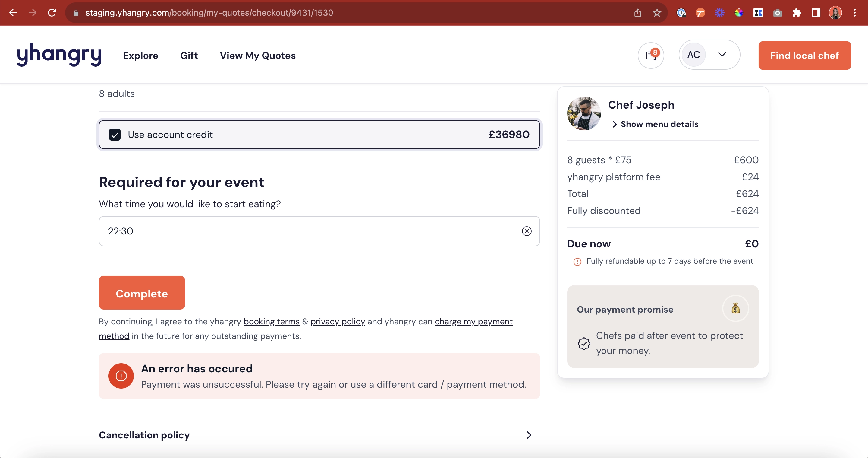868x458 pixels.
Task: Open the Extensions puzzle piece menu
Action: point(797,13)
